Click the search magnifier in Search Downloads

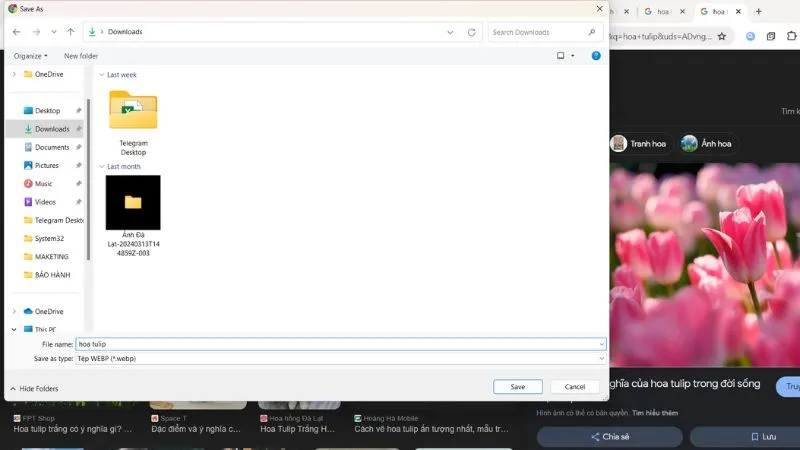tap(598, 32)
